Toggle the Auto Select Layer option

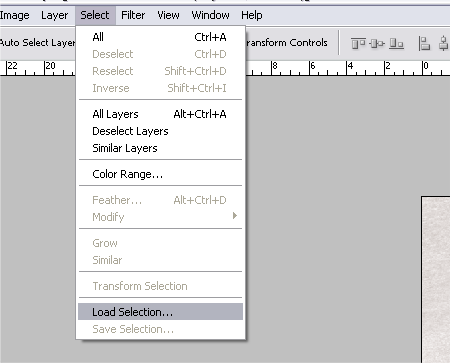tap(37, 43)
